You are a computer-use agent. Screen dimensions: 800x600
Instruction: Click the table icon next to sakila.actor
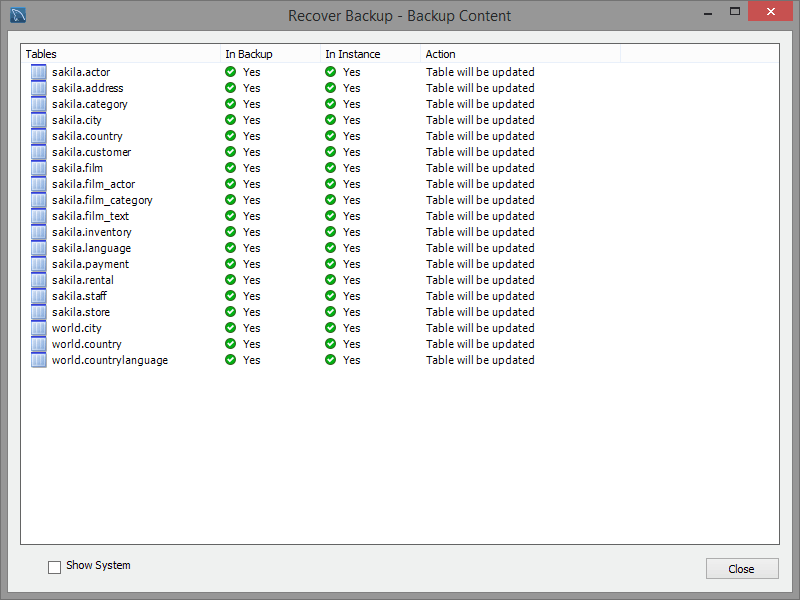click(x=39, y=72)
